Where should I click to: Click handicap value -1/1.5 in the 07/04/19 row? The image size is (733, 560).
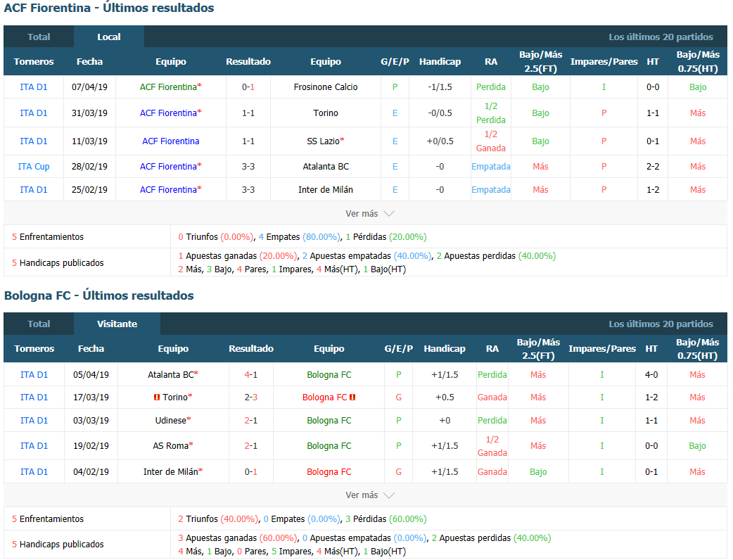coord(440,87)
